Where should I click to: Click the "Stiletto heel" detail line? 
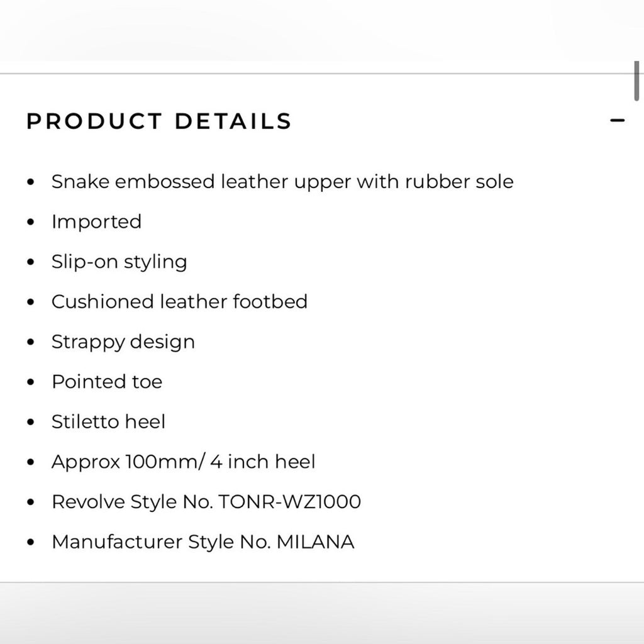tap(108, 421)
